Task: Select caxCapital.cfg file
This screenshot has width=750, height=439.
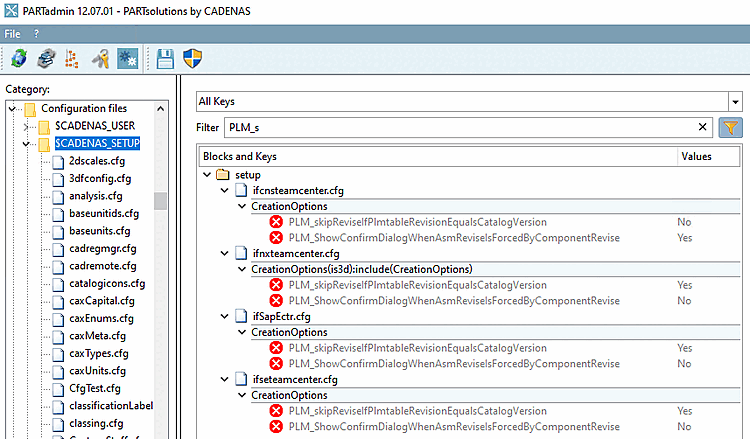Action: pos(102,301)
